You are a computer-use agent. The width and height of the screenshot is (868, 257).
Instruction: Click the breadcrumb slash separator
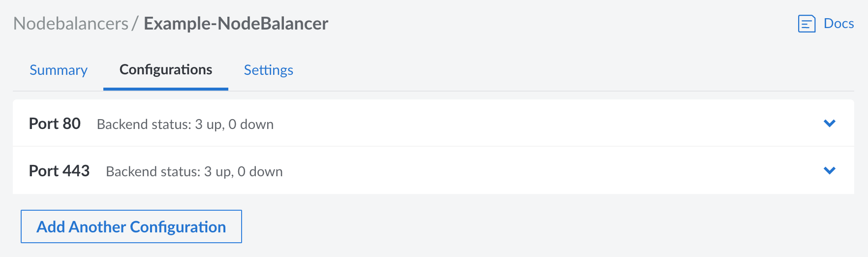pos(135,24)
